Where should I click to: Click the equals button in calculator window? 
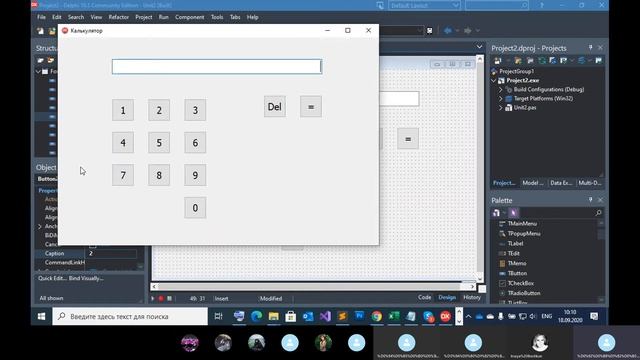tap(311, 107)
